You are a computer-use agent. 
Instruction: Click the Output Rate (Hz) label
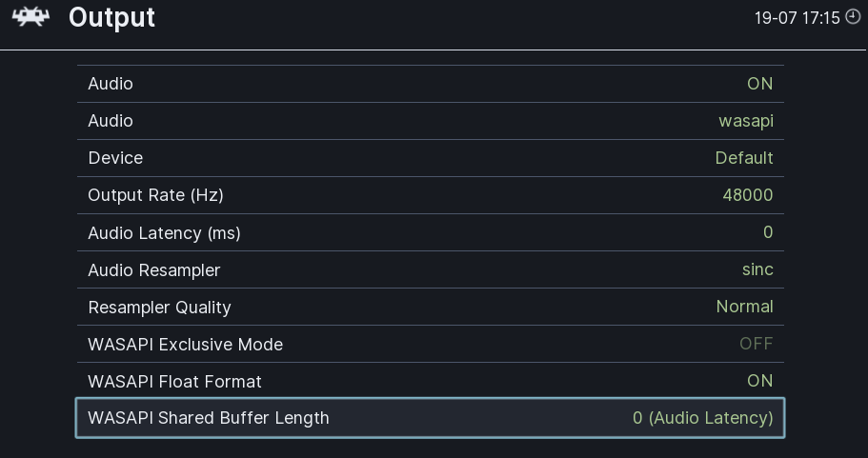[155, 194]
